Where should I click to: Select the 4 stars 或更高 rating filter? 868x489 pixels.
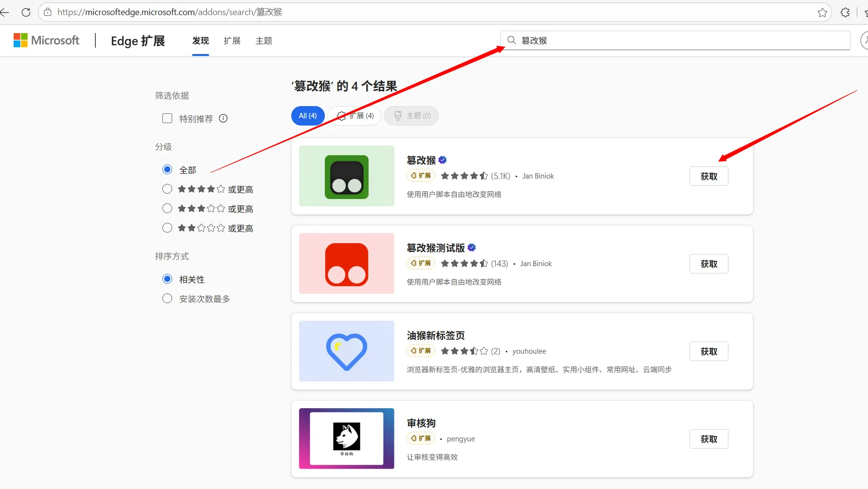click(167, 189)
